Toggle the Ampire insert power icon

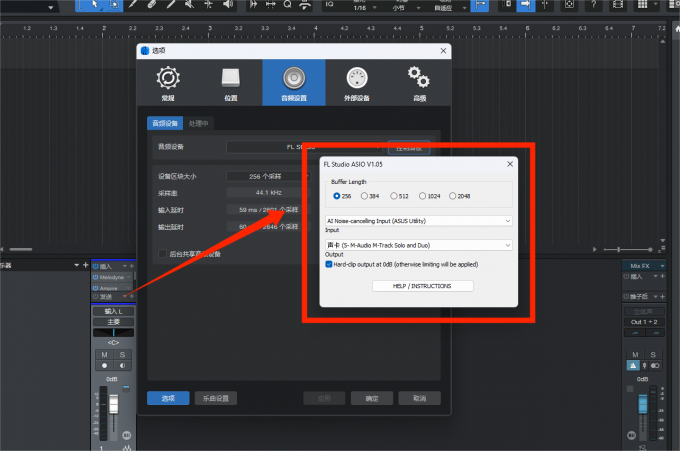[x=95, y=288]
